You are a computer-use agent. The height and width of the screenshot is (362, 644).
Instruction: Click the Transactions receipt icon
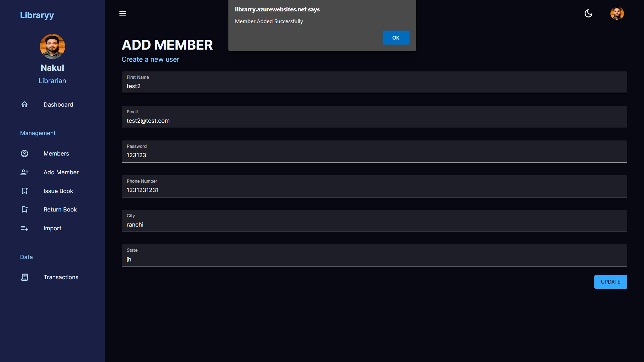click(24, 277)
